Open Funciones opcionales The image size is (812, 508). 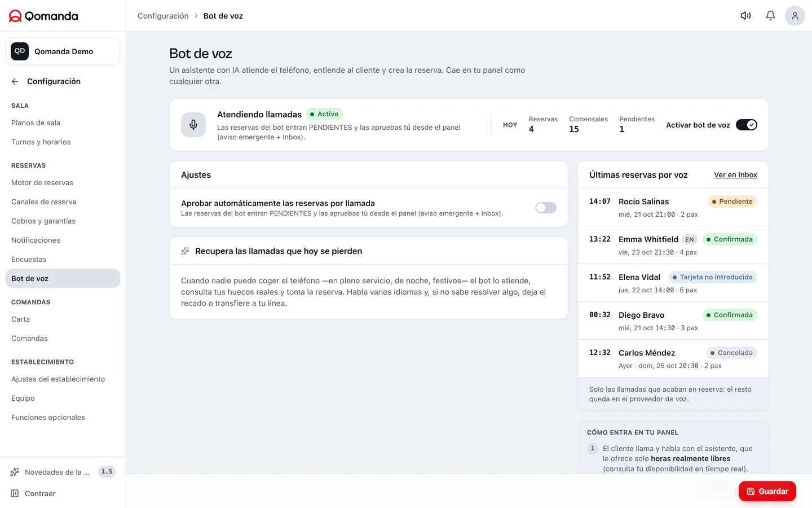pyautogui.click(x=63, y=418)
